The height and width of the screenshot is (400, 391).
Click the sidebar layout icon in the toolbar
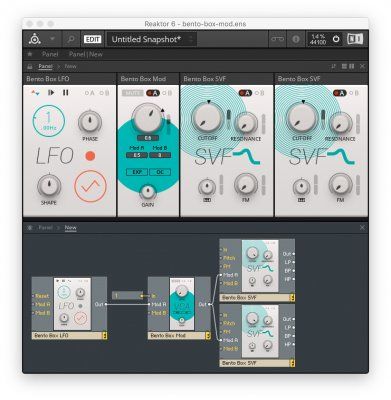[355, 39]
